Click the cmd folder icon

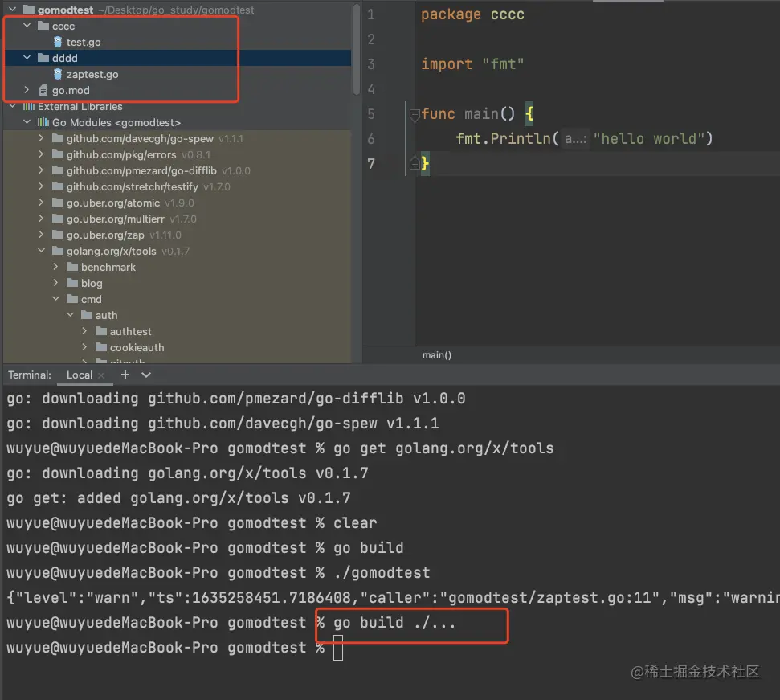point(72,299)
